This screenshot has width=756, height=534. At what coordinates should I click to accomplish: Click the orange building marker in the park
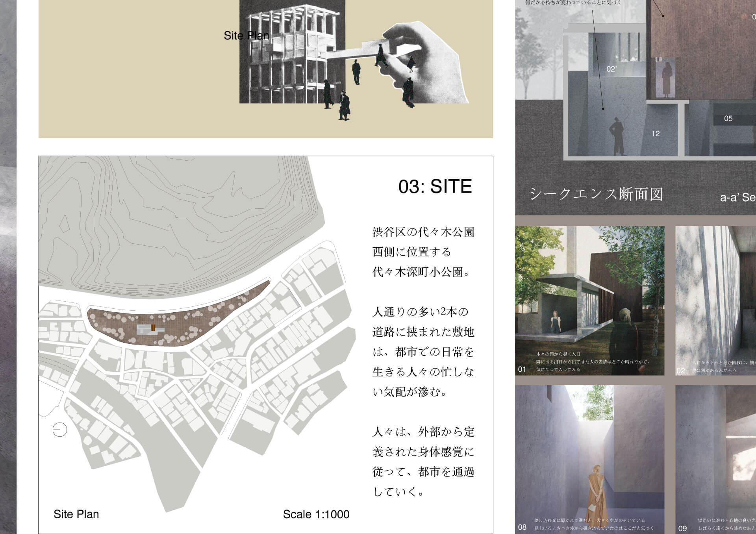click(153, 328)
